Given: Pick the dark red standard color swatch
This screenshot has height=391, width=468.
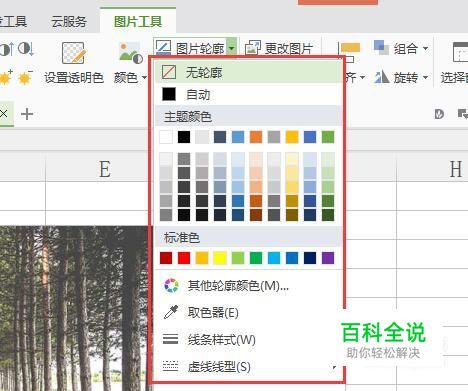Looking at the screenshot, I should (x=166, y=258).
